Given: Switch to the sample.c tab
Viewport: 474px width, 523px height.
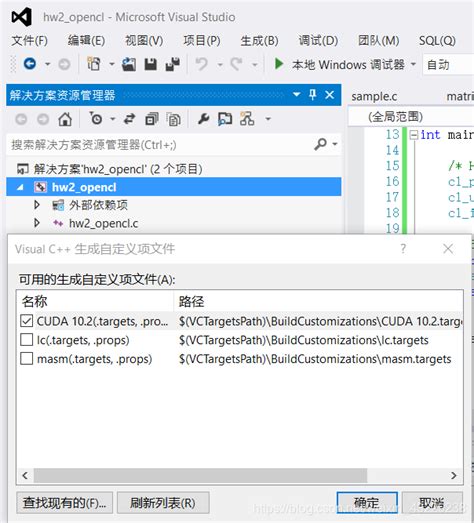Looking at the screenshot, I should tap(374, 96).
